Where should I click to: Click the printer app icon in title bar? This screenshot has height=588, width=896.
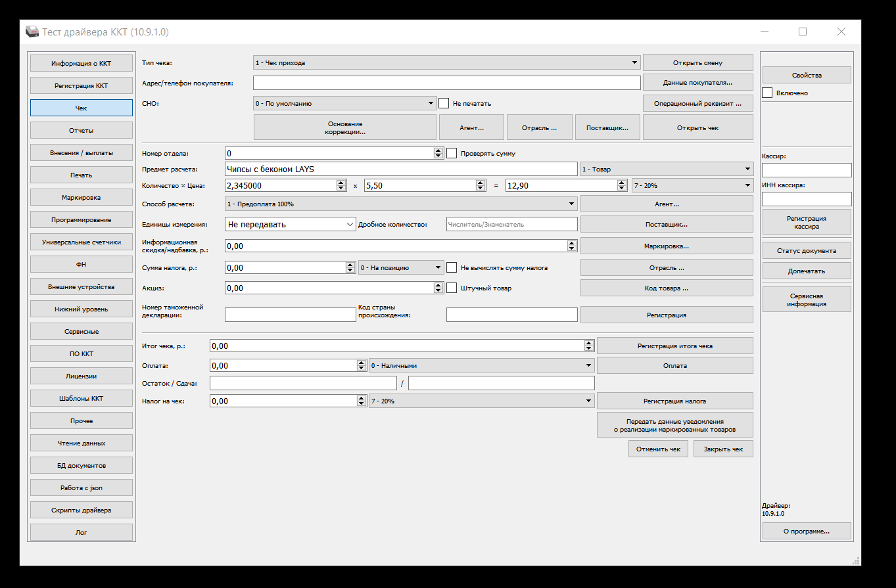coord(32,32)
